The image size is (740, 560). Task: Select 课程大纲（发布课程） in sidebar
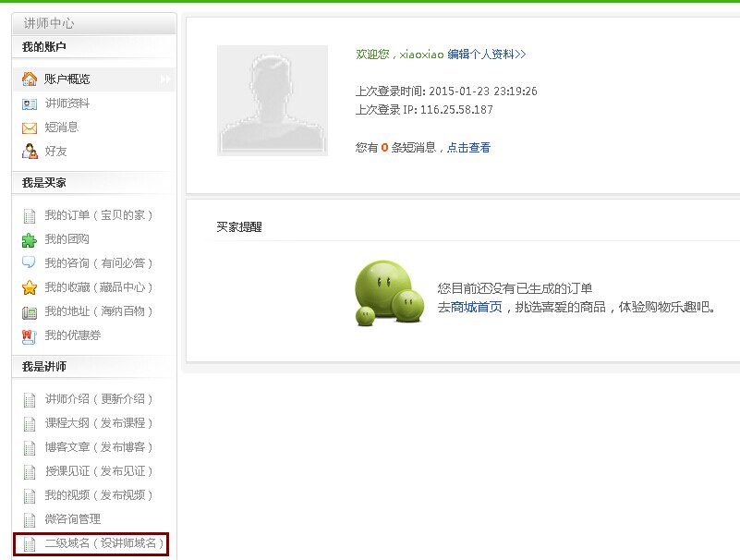[99, 423]
